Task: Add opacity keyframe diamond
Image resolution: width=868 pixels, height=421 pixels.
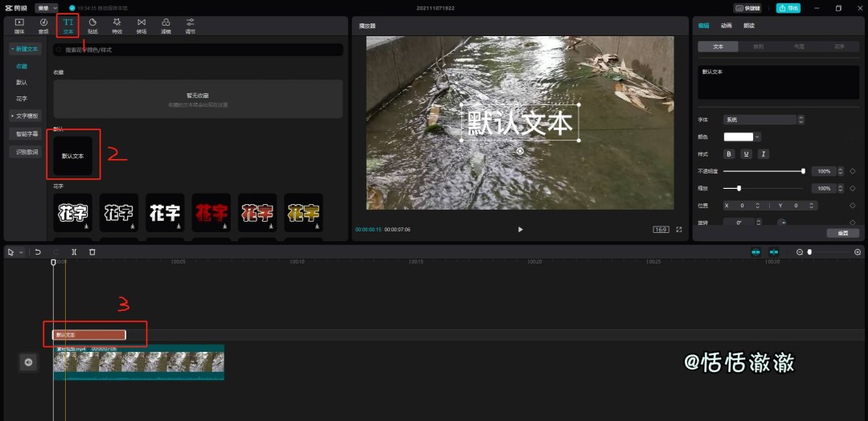Action: (853, 171)
